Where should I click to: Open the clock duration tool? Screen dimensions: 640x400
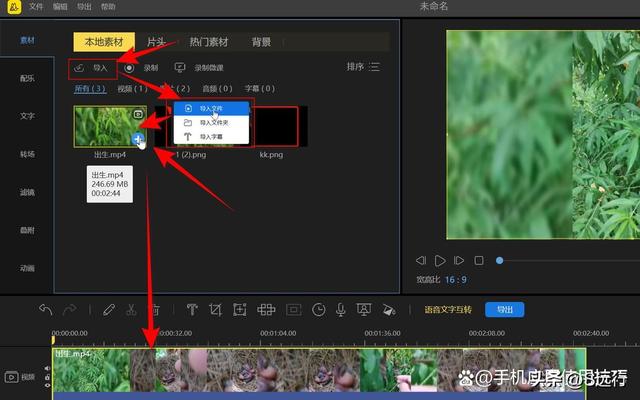tap(318, 310)
